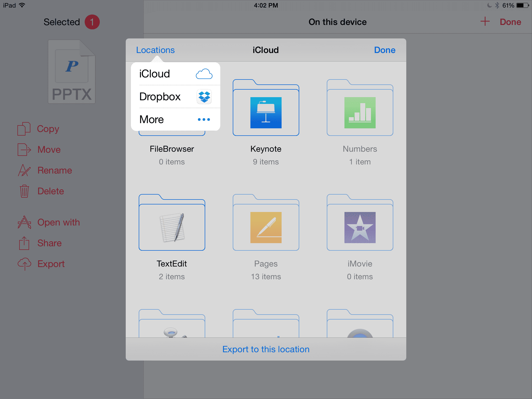Image resolution: width=532 pixels, height=399 pixels.
Task: Open the Keynote folder
Action: click(266, 108)
